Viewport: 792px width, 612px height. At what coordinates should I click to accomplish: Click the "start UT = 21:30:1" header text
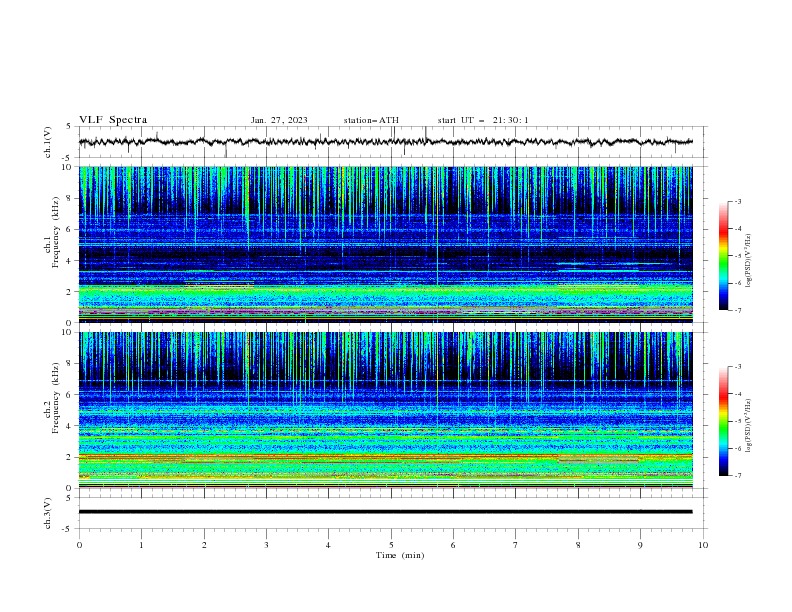[x=483, y=120]
